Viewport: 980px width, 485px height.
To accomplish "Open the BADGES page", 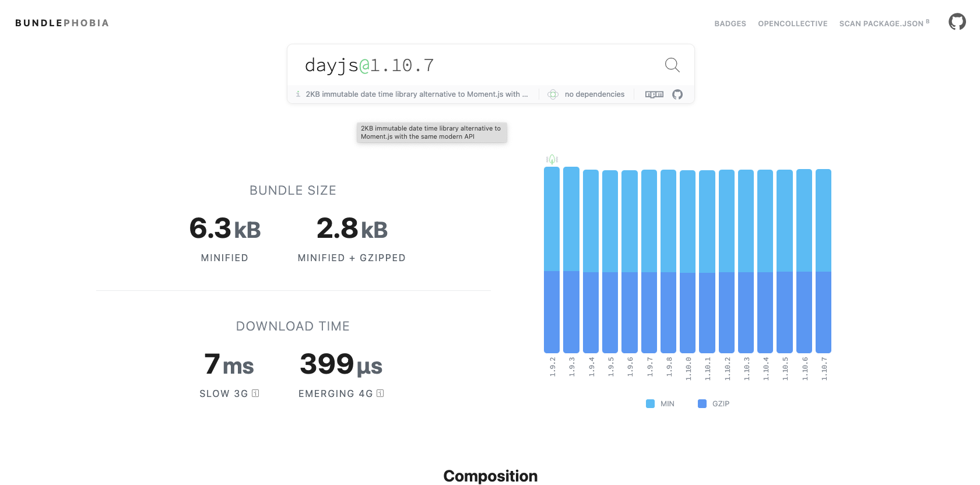I will [x=730, y=24].
